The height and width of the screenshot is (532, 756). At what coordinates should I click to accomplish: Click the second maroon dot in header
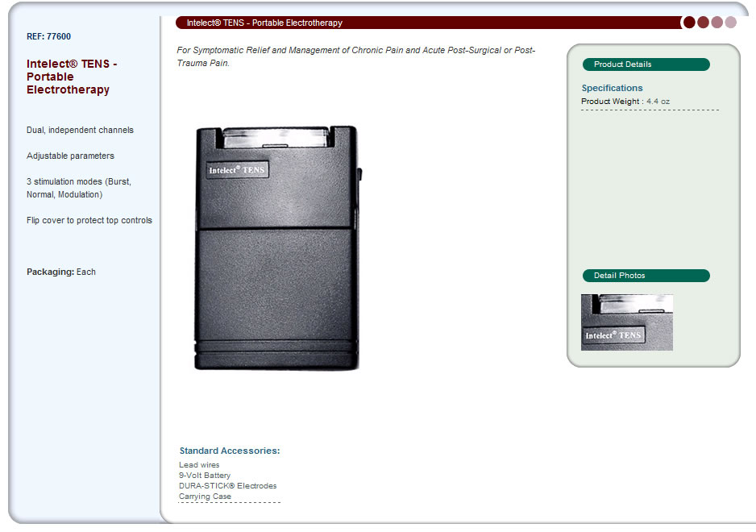tap(703, 23)
